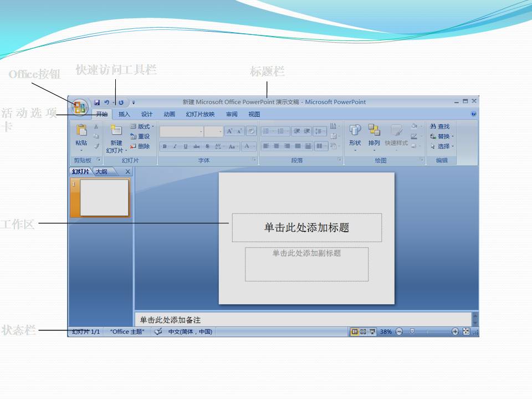Open the font name combo box
The height and width of the screenshot is (399, 532).
click(182, 131)
